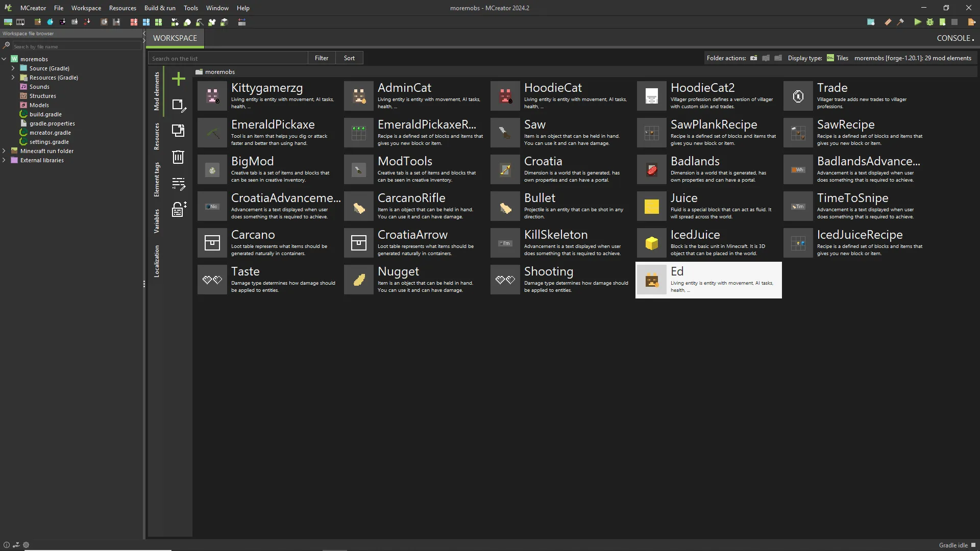Open the CONSOLE tab

(955, 38)
